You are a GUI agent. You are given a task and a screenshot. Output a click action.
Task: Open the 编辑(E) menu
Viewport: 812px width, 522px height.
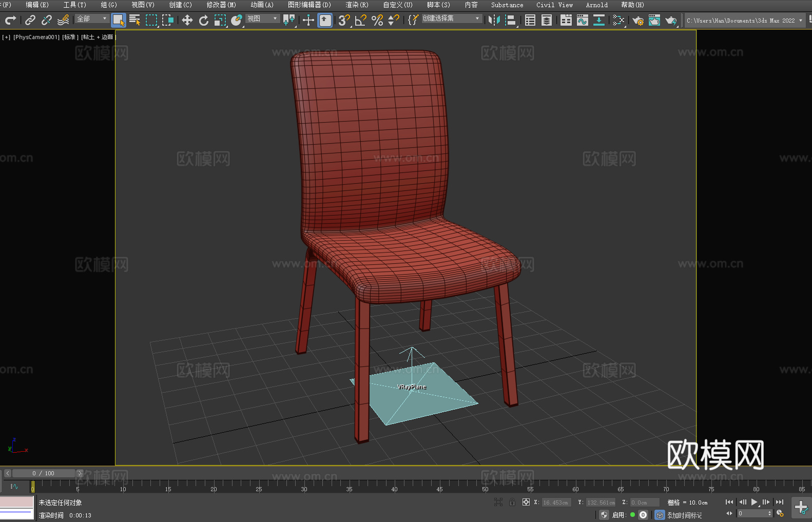[37, 5]
